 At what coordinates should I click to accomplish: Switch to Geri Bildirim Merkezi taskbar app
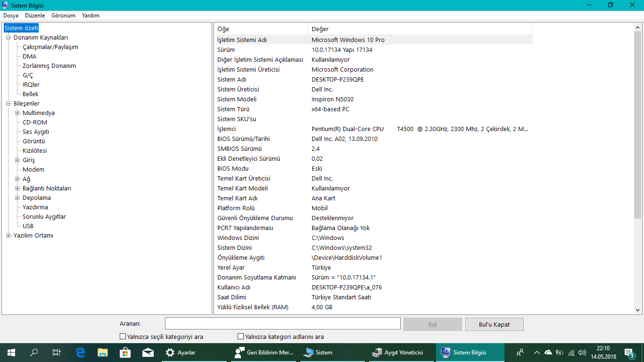264,352
